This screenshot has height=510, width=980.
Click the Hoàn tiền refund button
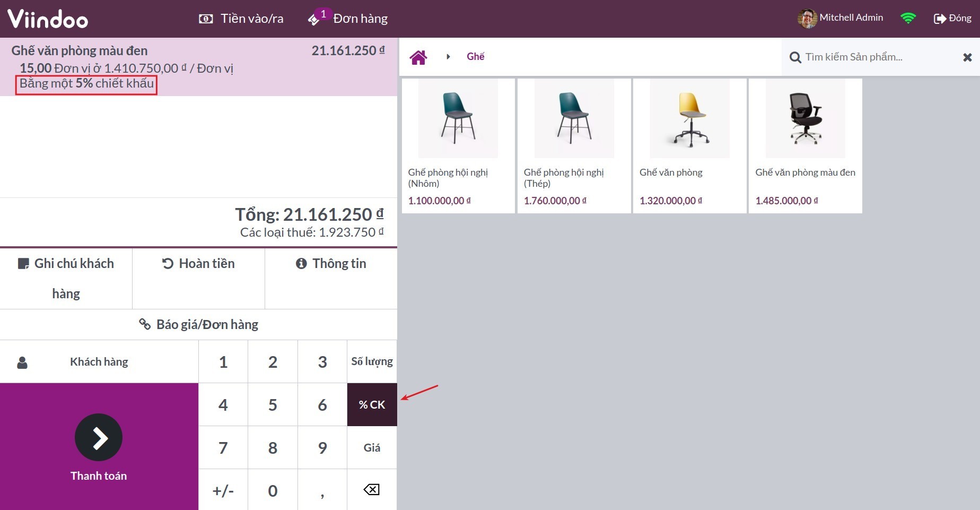pyautogui.click(x=198, y=279)
